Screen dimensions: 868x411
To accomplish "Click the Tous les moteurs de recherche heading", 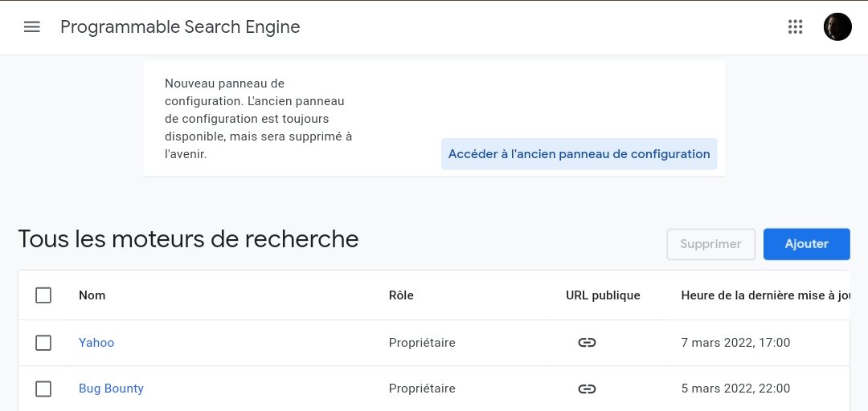I will tap(188, 239).
